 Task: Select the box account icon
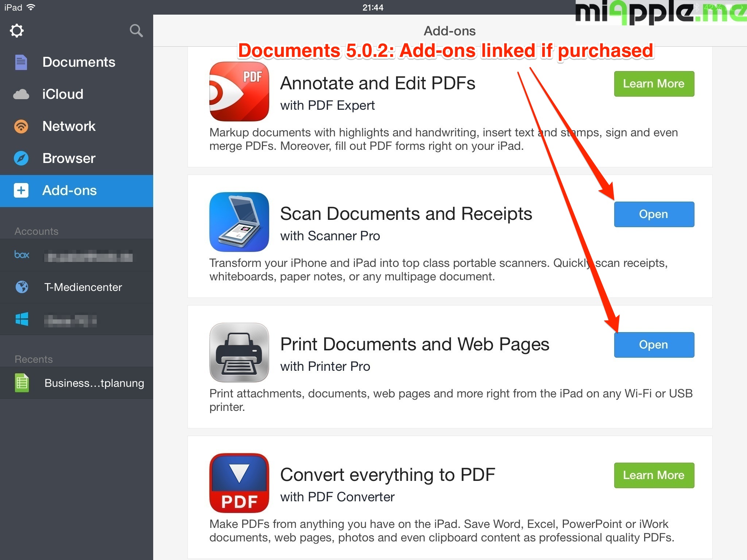click(x=22, y=255)
